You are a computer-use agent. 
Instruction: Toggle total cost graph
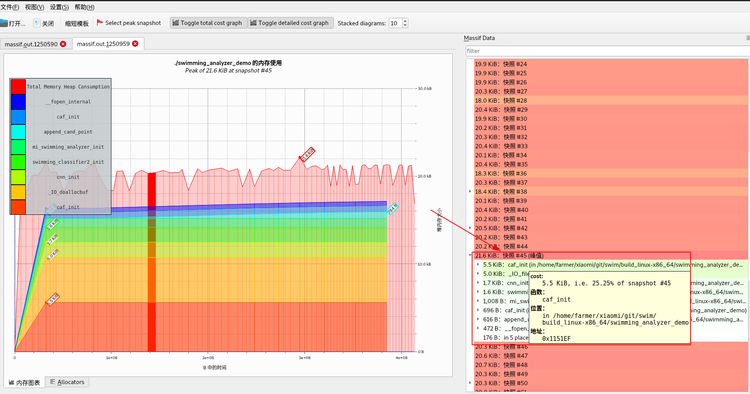pyautogui.click(x=208, y=23)
